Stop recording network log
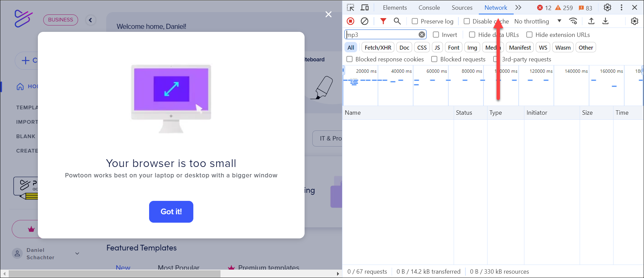This screenshot has height=278, width=644. click(350, 21)
